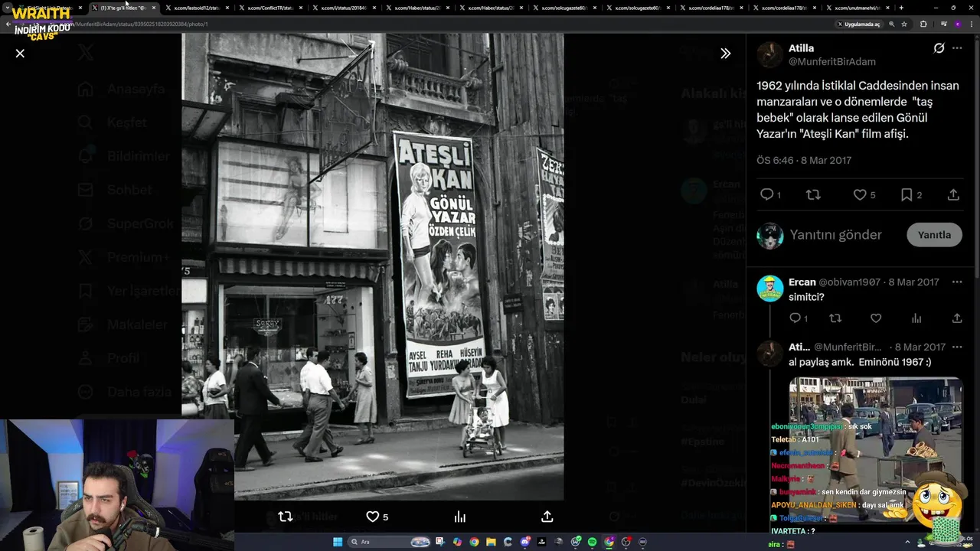Repost using icon below the photo
The width and height of the screenshot is (980, 551).
285,517
